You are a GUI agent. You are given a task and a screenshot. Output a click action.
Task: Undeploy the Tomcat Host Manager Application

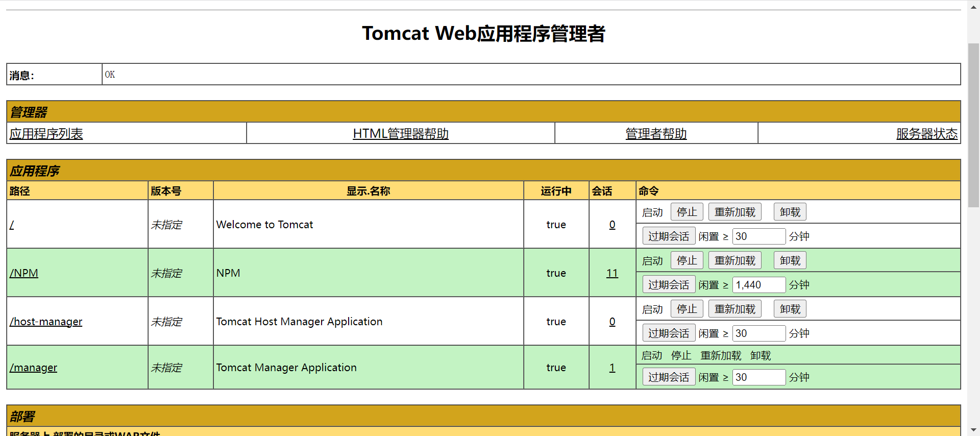coord(790,309)
